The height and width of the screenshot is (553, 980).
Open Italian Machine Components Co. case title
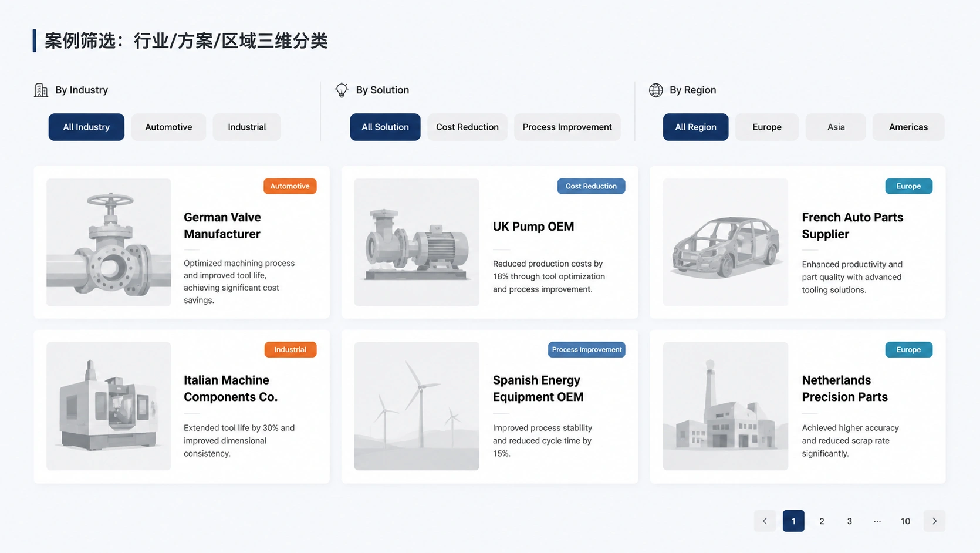(231, 389)
